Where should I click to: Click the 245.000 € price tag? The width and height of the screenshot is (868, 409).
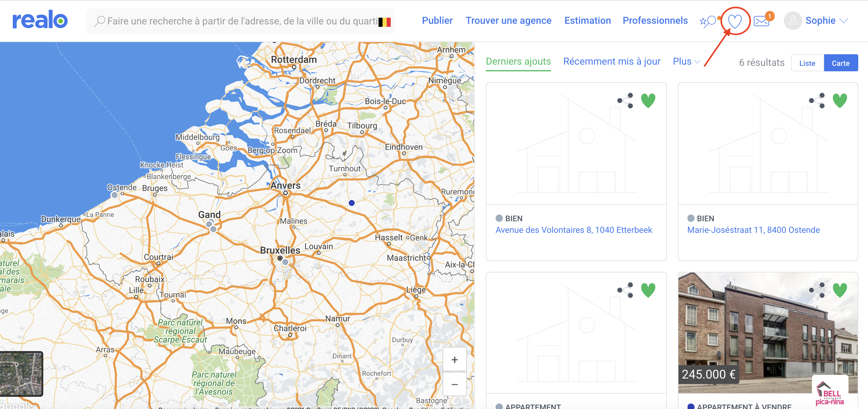click(708, 374)
